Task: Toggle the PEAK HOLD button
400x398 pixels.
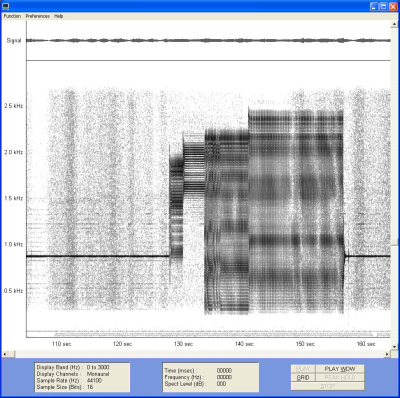Action: [x=340, y=378]
